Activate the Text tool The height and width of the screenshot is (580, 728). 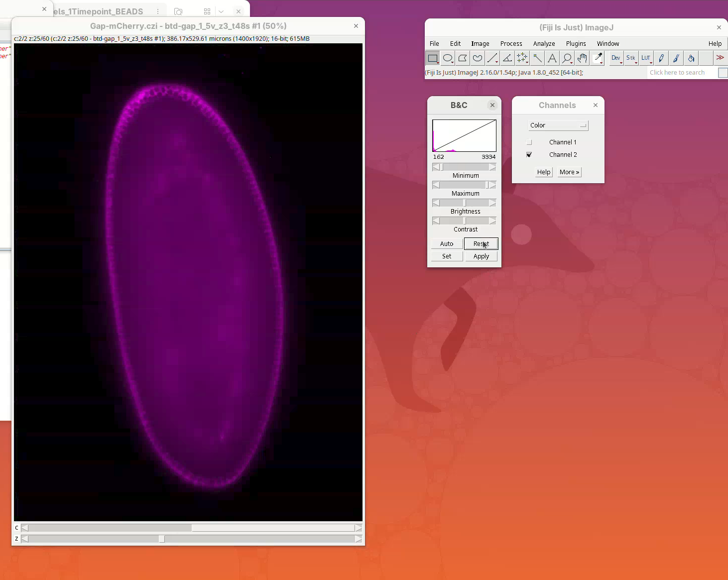(552, 58)
